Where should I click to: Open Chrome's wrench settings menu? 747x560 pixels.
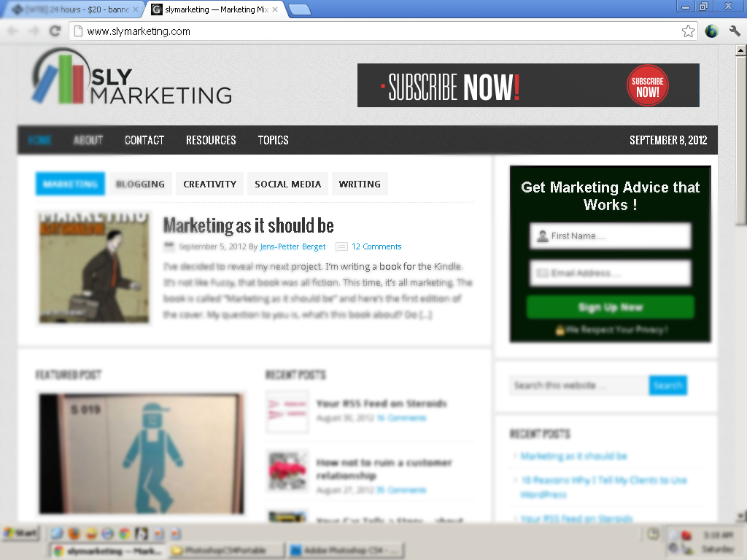point(734,31)
